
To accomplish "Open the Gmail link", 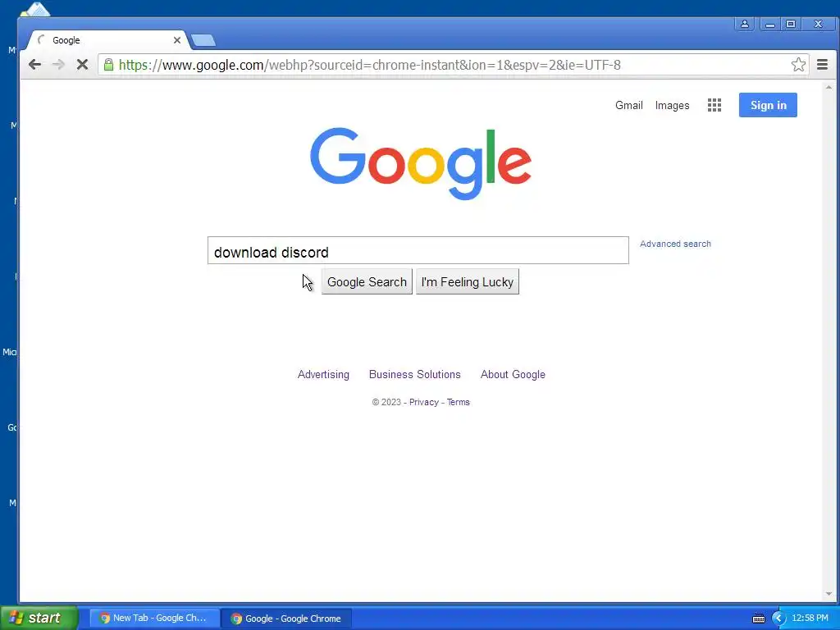I will [x=629, y=106].
